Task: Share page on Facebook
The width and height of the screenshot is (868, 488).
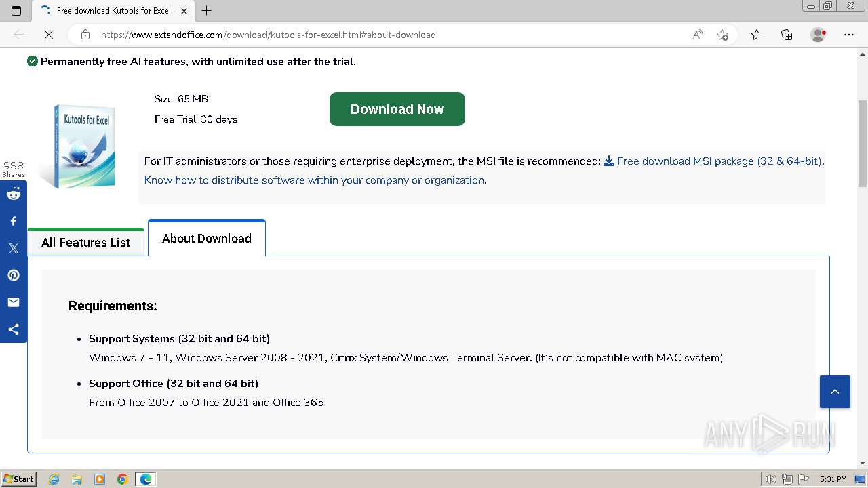Action: pos(14,221)
